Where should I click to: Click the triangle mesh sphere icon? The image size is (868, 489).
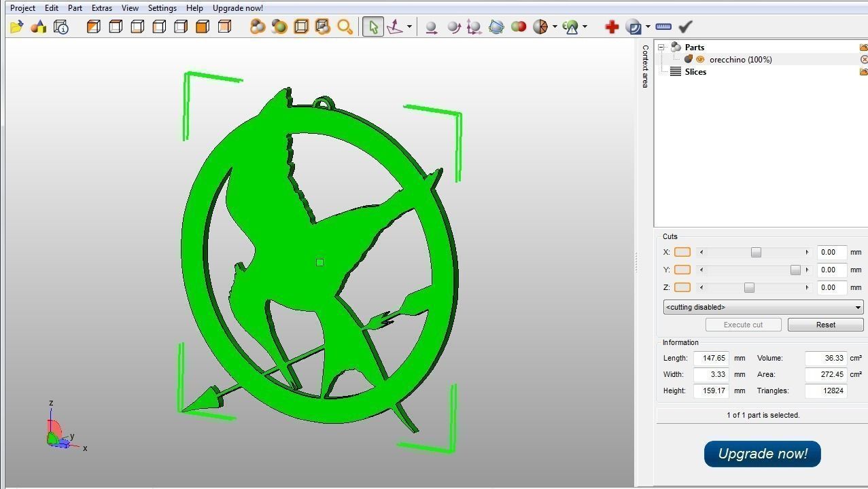click(x=540, y=26)
